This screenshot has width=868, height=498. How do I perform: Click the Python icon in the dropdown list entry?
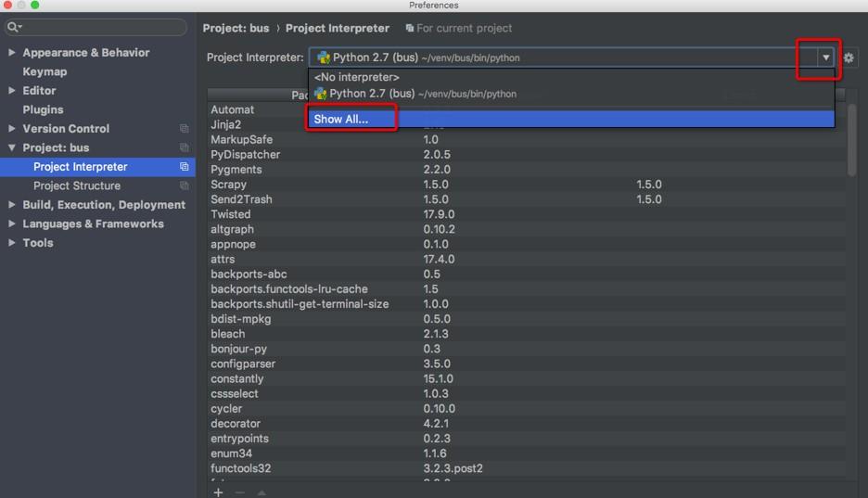[x=321, y=94]
